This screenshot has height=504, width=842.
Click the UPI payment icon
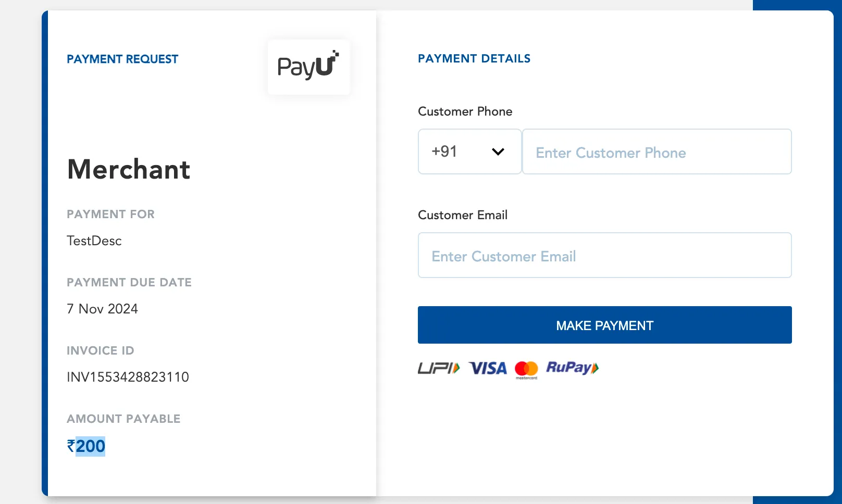pyautogui.click(x=439, y=368)
